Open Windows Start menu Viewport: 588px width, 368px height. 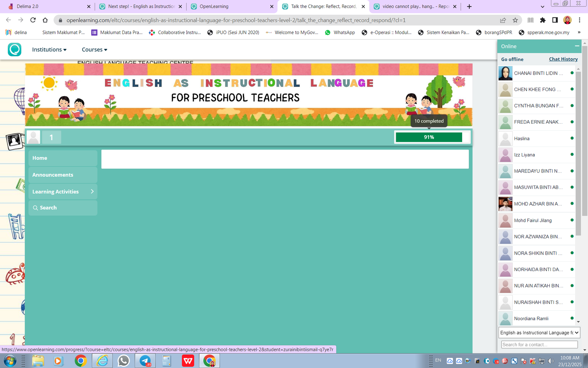point(10,361)
